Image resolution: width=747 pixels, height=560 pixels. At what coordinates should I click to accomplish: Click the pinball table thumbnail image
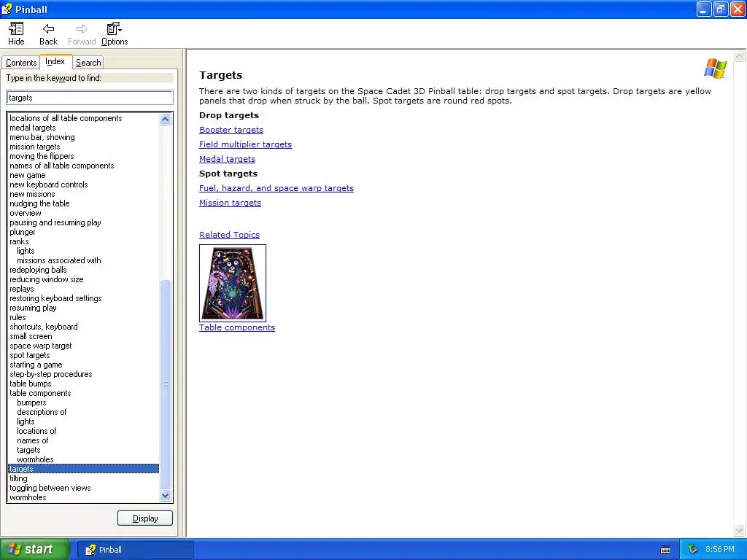click(233, 284)
